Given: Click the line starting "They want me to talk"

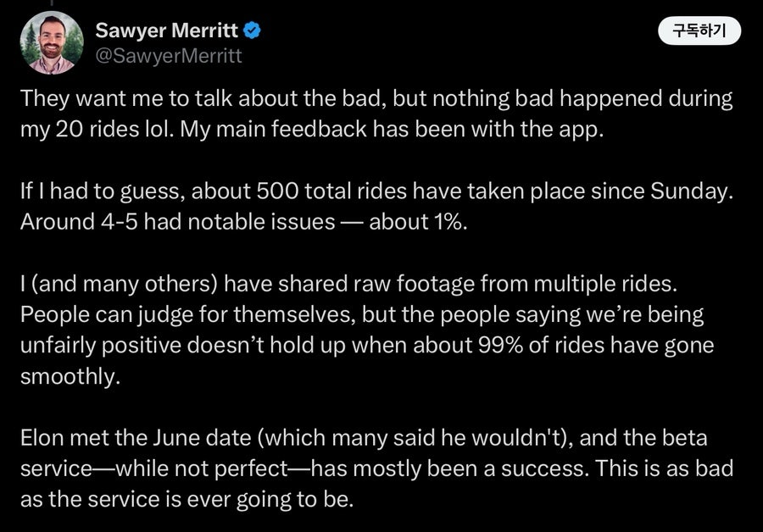Looking at the screenshot, I should tap(376, 99).
